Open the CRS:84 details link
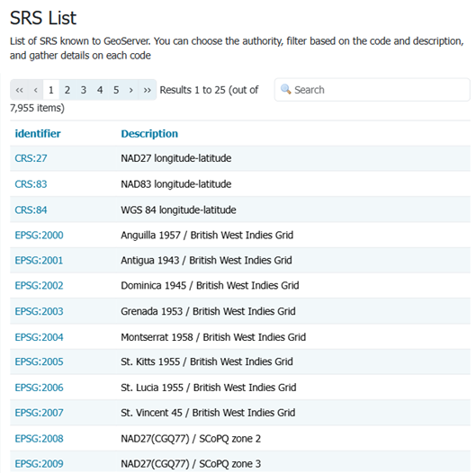This screenshot has width=476, height=473. (x=31, y=210)
